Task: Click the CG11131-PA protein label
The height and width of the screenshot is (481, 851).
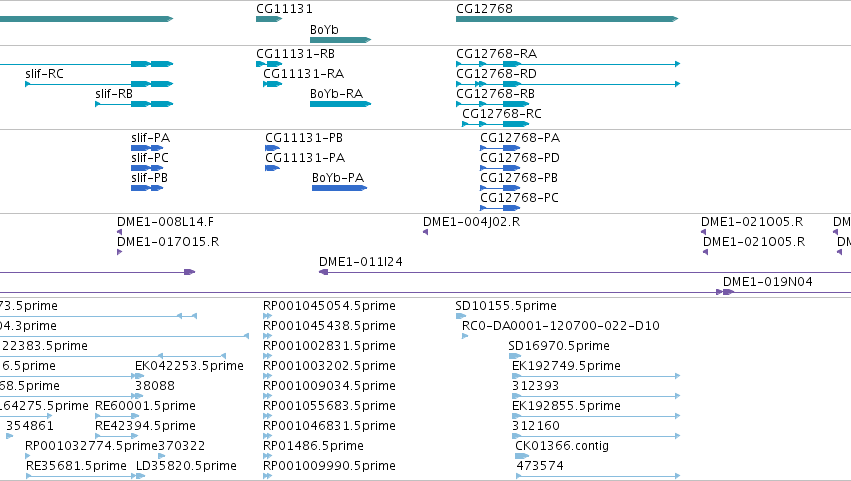Action: coord(305,158)
